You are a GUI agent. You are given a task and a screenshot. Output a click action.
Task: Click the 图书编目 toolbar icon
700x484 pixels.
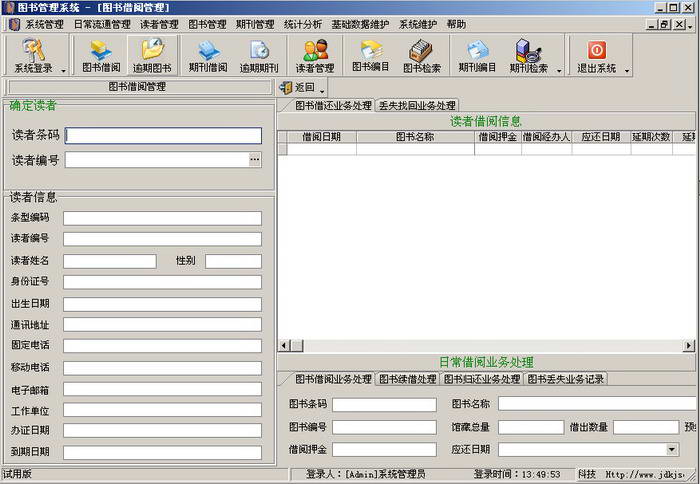371,55
